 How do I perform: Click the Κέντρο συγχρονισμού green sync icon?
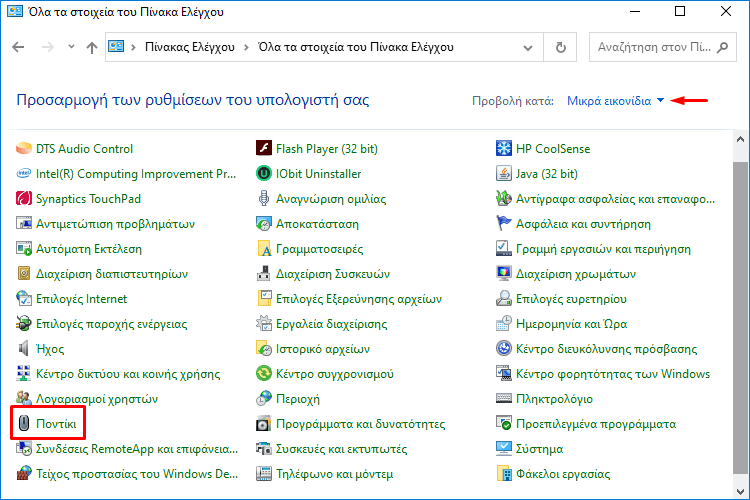click(264, 374)
